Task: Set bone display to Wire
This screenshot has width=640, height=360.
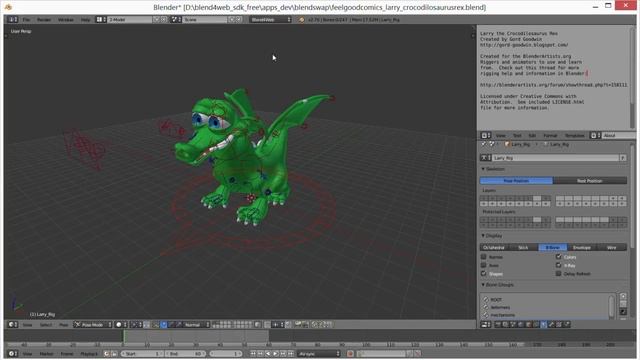Action: (612, 247)
